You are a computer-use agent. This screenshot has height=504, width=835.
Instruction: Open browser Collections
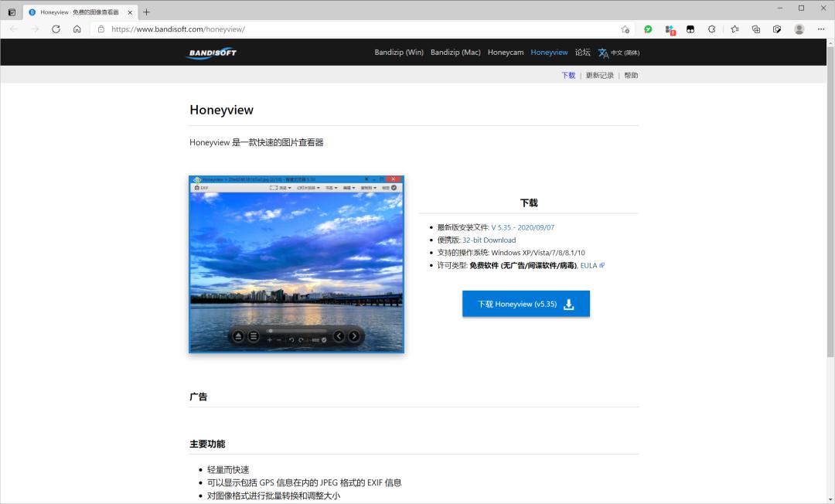[x=755, y=29]
